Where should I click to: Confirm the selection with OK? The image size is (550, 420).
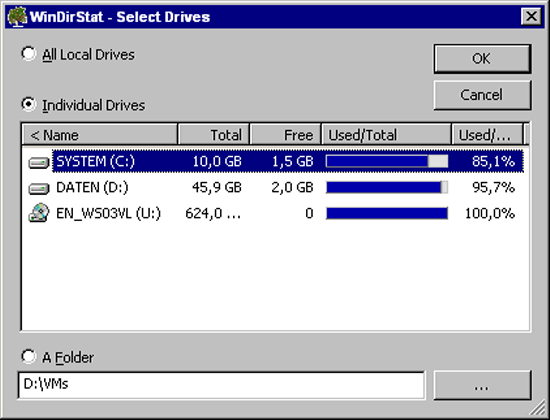point(482,59)
